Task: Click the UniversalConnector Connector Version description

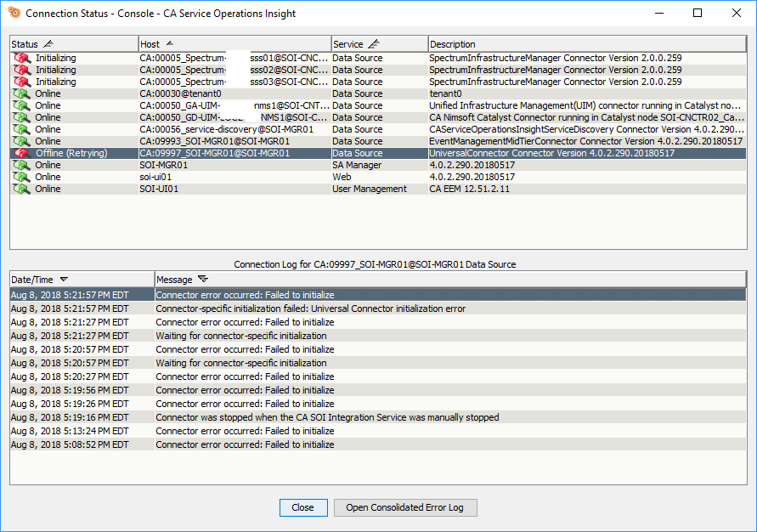Action: pos(551,153)
